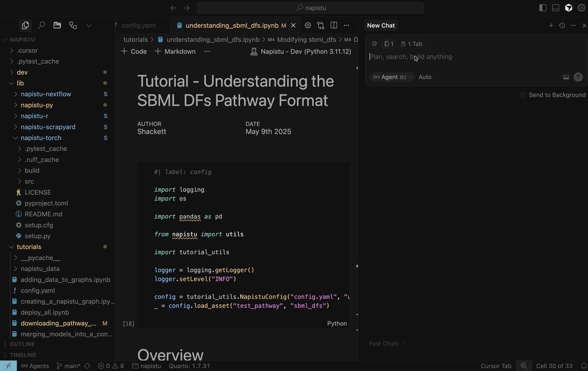Open the folder view icon in activity bar
This screenshot has height=371, width=588.
pos(57,25)
